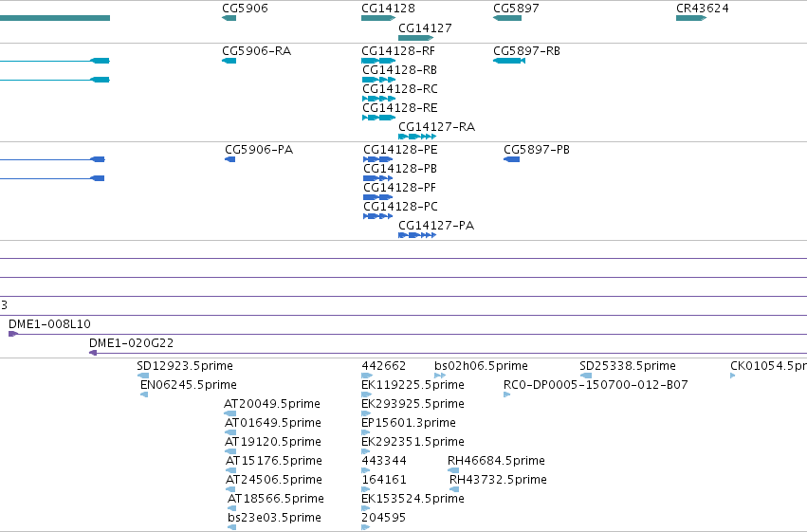This screenshot has width=807, height=532.
Task: Select the CG5906 gene label
Action: [245, 9]
